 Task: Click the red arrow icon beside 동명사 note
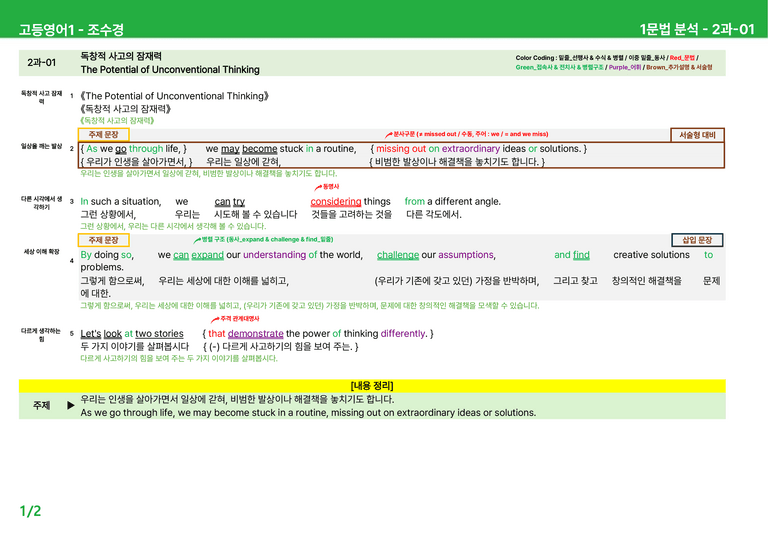click(318, 187)
